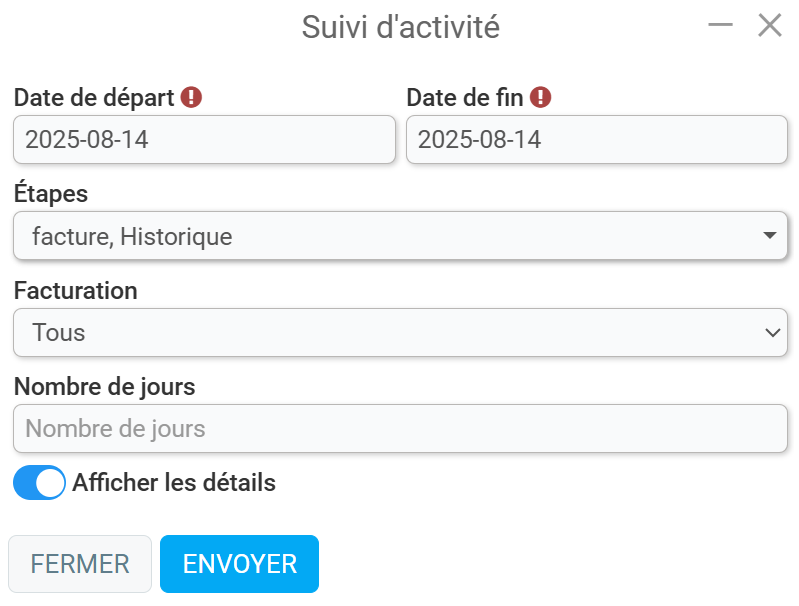Viewport: 799px width, 606px height.
Task: Click the Suivi d'activité title text
Action: pos(400,27)
